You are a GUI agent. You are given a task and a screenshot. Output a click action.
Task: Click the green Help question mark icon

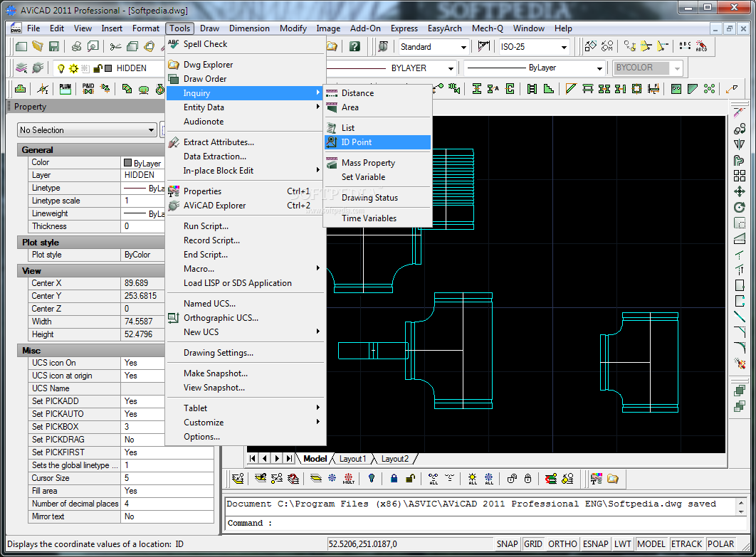tap(355, 46)
